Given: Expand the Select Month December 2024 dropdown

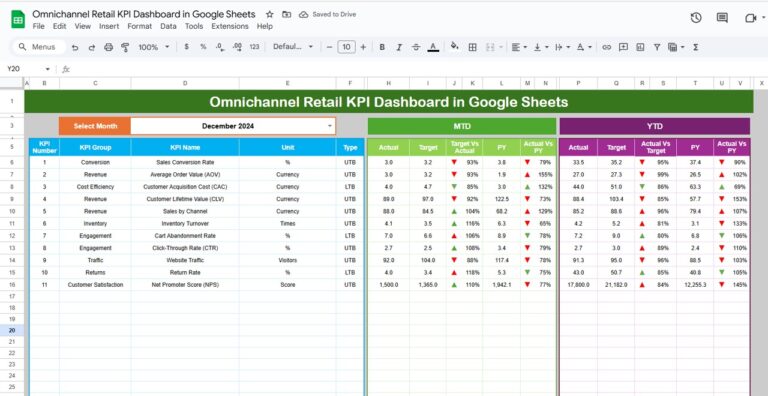Looking at the screenshot, I should click(x=330, y=126).
